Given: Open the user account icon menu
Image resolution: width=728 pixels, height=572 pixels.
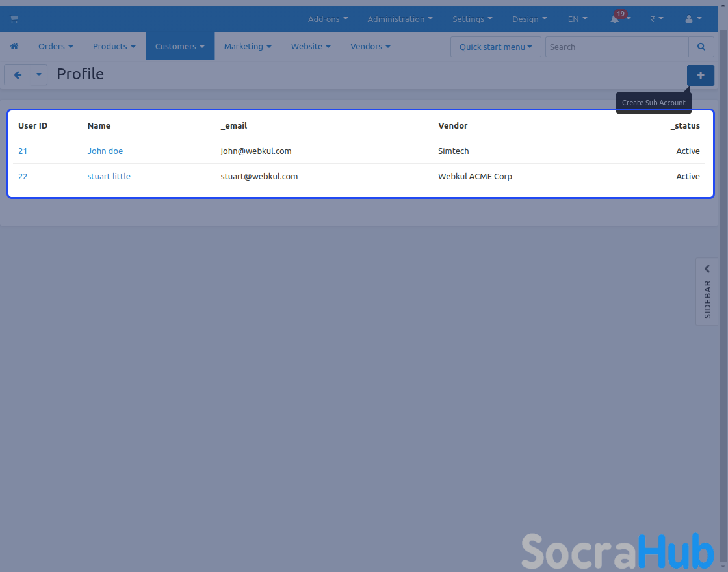Looking at the screenshot, I should pos(693,19).
